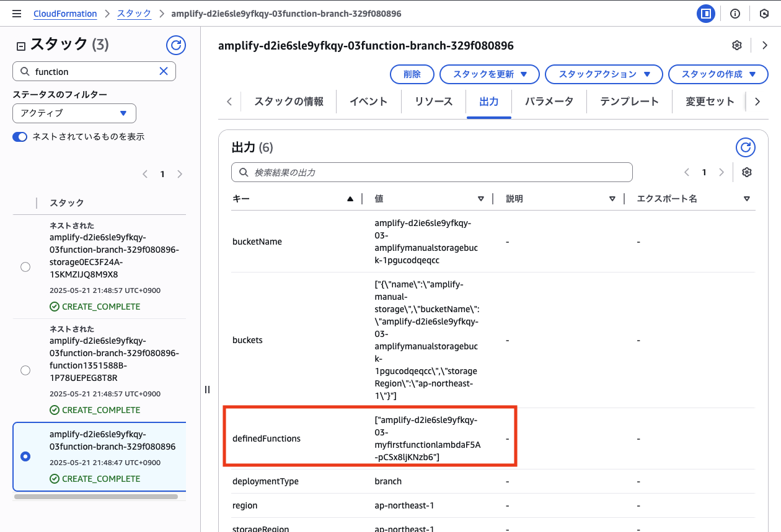Screen dimensions: 781x532
Task: Switch to 変更セット tab
Action: point(710,102)
